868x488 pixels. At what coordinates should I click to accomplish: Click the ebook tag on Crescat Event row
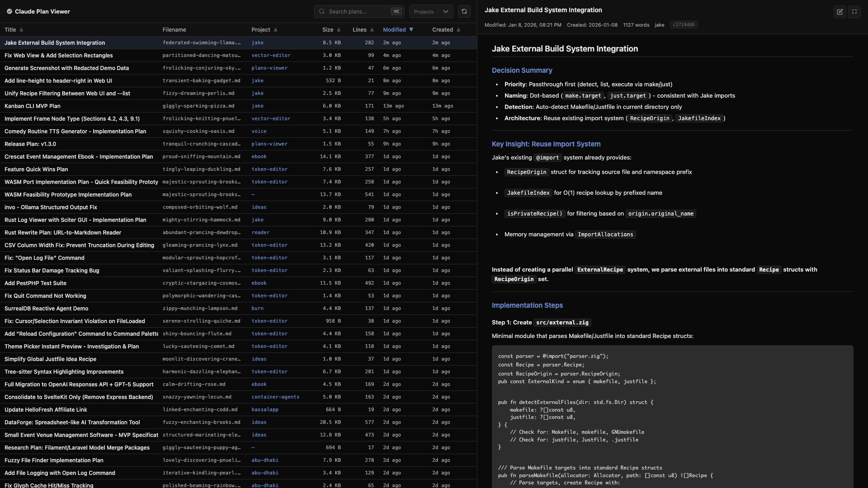point(259,156)
